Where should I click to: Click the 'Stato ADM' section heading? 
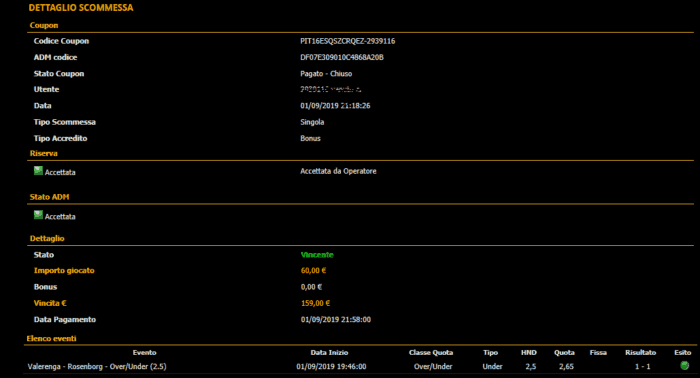(x=49, y=197)
